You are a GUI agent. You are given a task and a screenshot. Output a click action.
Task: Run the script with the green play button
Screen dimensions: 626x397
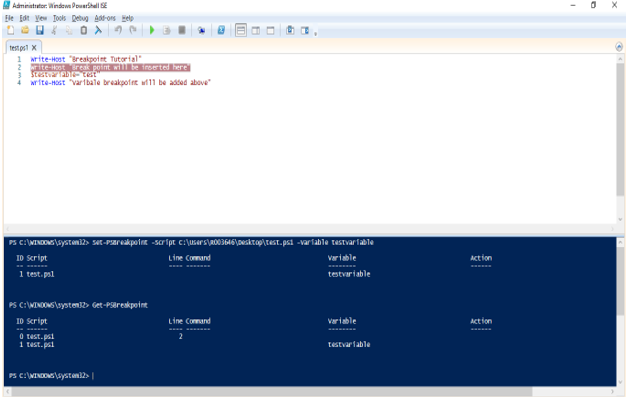click(x=152, y=30)
